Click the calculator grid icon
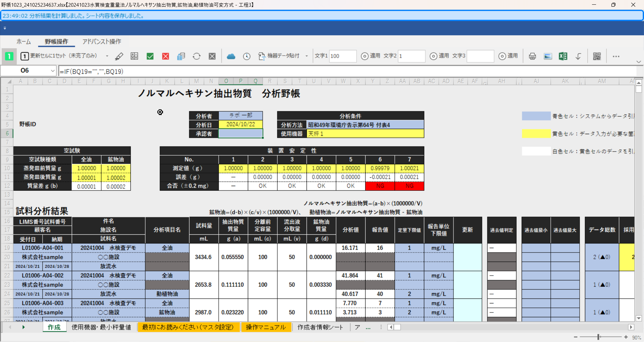This screenshot has height=342, width=644. tap(135, 56)
